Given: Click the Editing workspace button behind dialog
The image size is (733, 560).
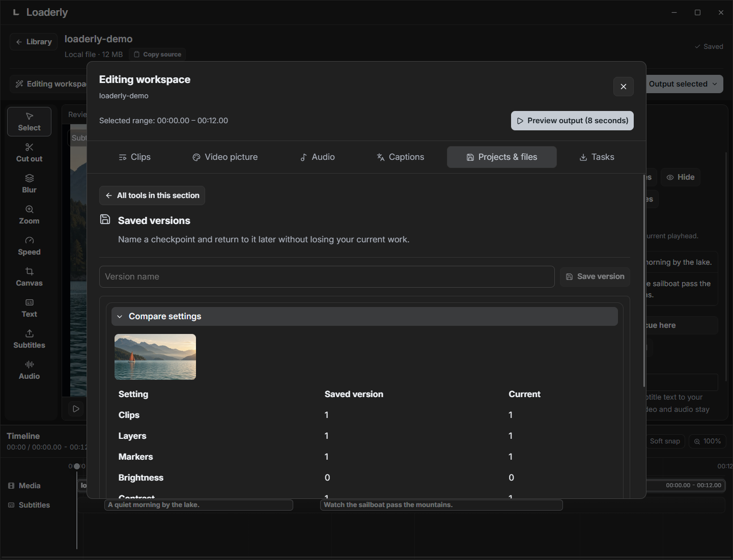Looking at the screenshot, I should click(x=49, y=84).
